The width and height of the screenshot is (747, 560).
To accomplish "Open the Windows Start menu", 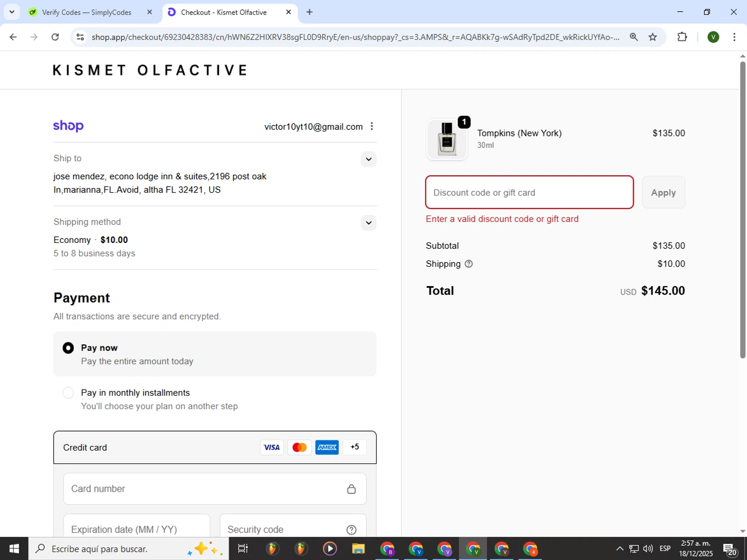I will [x=14, y=549].
